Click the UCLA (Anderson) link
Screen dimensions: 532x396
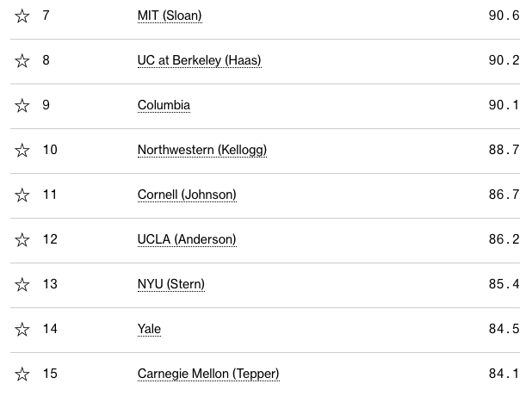[187, 239]
